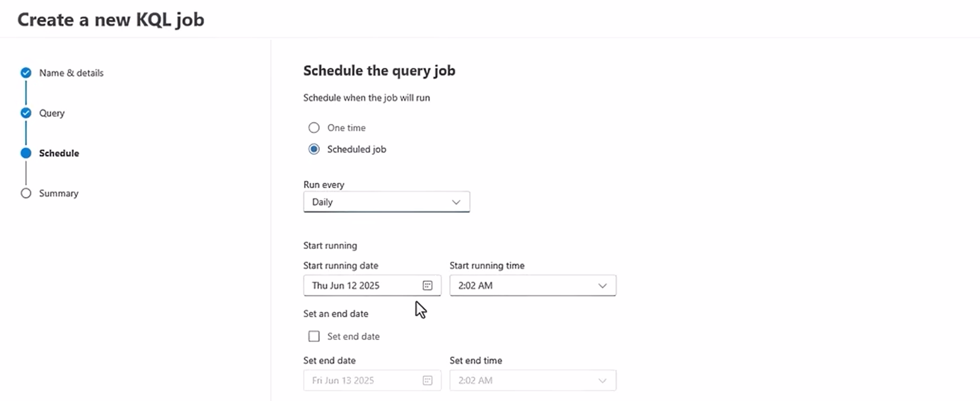Click the Thu Jun 12 2025 date field
Viewport: 980px width, 401px height.
(372, 285)
